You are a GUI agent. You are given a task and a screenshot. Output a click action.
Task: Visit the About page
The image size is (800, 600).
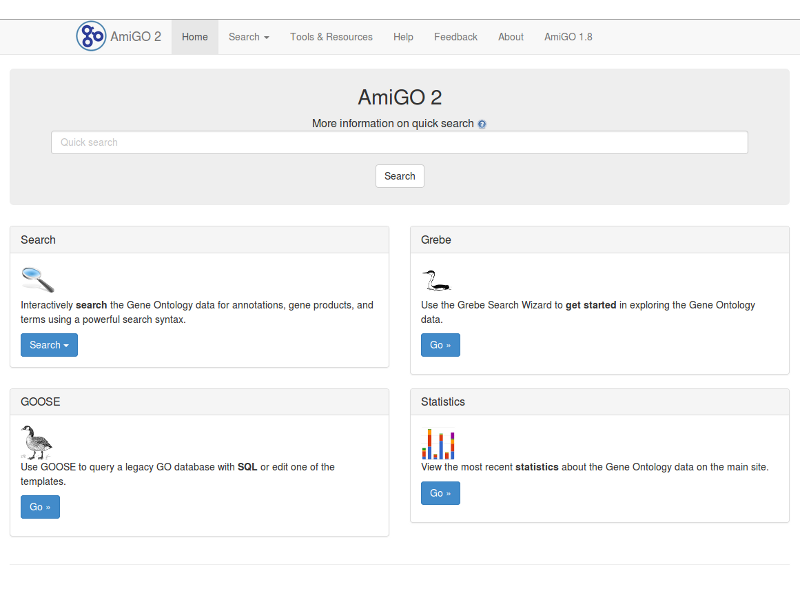pos(510,37)
